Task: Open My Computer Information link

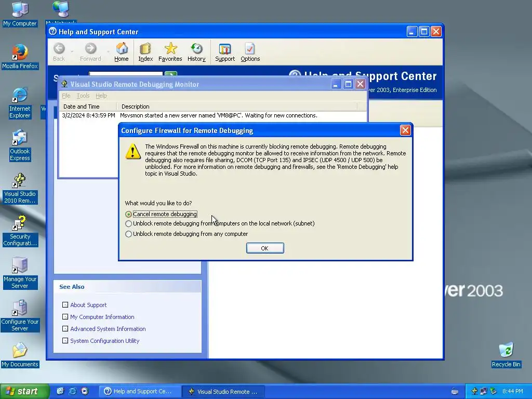Action: point(102,317)
